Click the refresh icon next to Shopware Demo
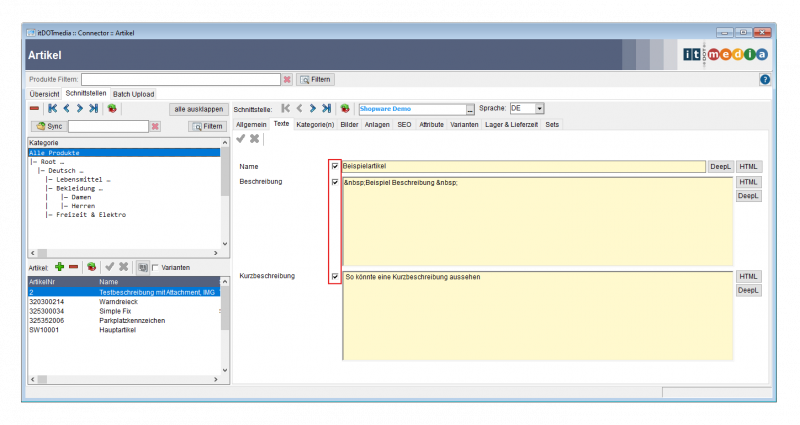The width and height of the screenshot is (800, 425). tap(344, 108)
